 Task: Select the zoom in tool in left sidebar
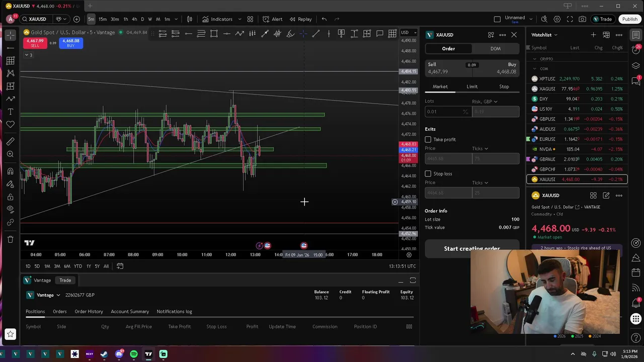pyautogui.click(x=10, y=154)
